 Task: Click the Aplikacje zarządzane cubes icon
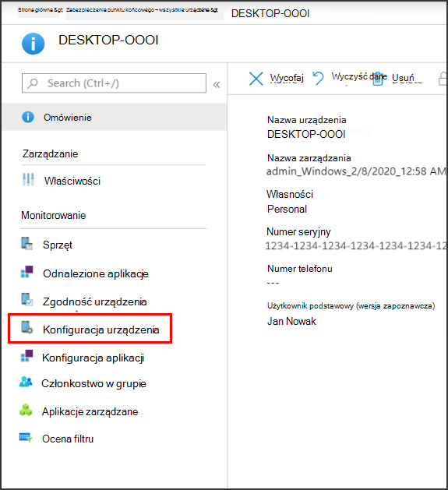pos(26,410)
